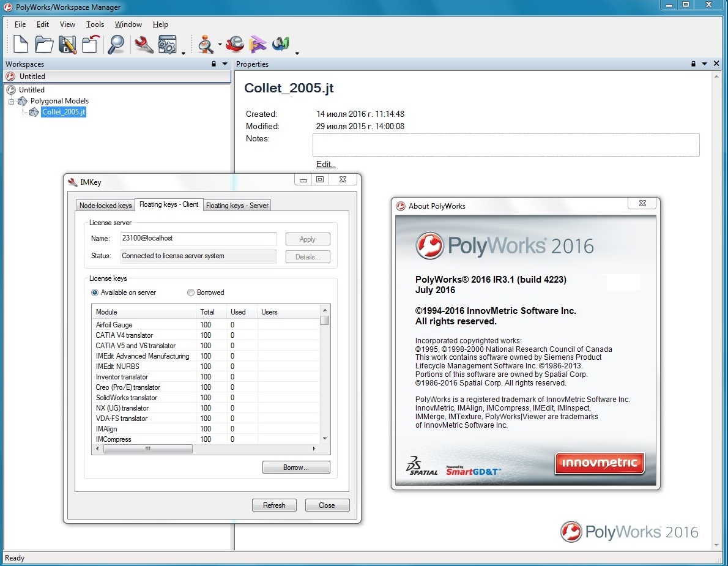The height and width of the screenshot is (566, 728).
Task: Click the Polygonal Models folder icon
Action: pos(22,101)
